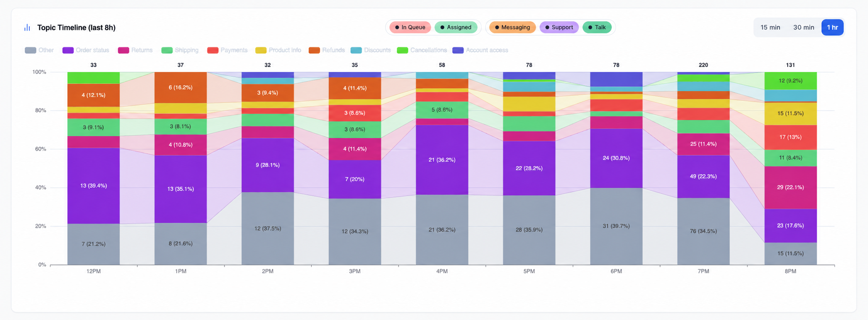
Task: Hide the Payments series in legend
Action: (227, 50)
